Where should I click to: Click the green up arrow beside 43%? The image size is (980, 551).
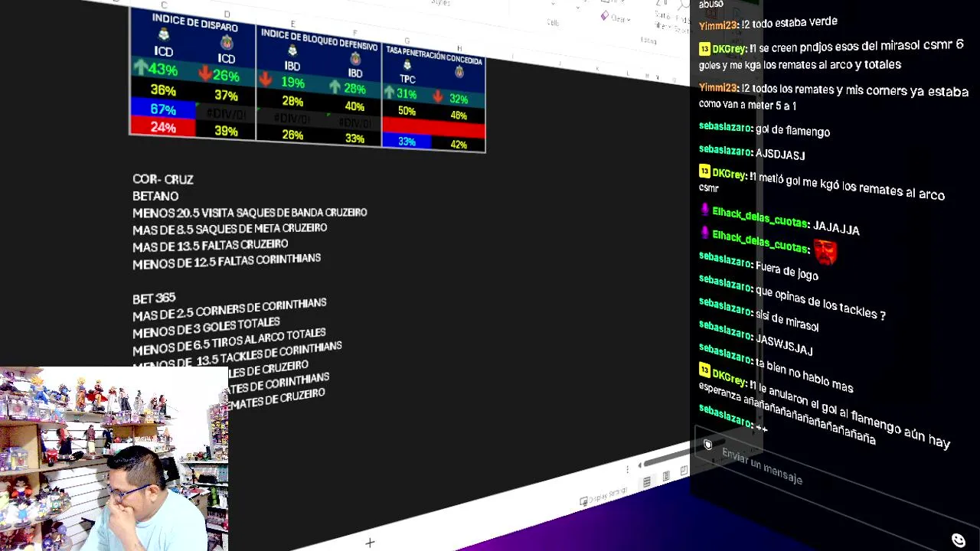click(140, 67)
